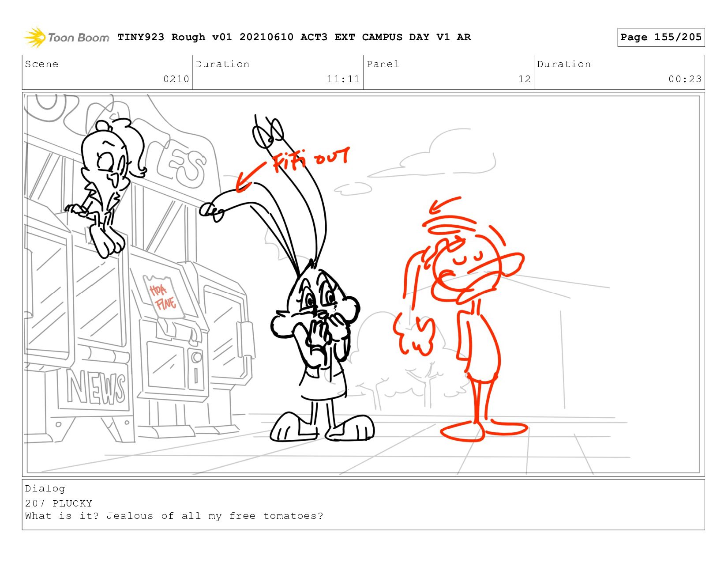
Task: Click the scene duration value '11:11'
Action: tap(343, 79)
